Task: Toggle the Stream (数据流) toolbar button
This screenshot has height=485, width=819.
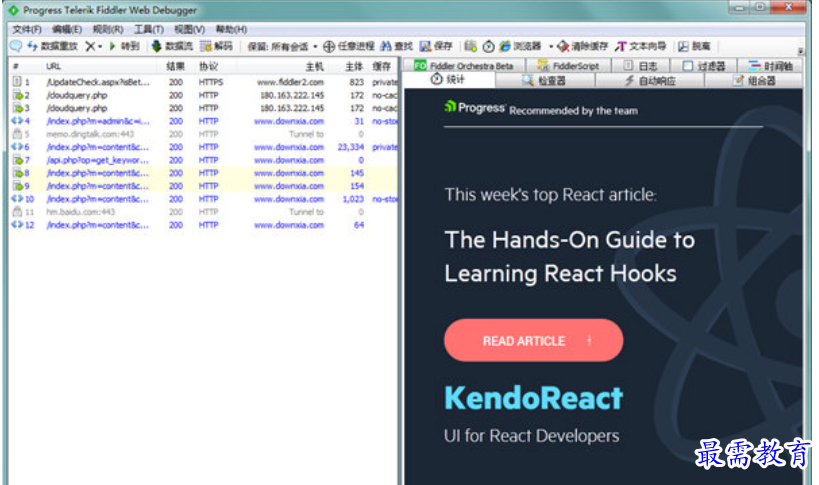Action: [x=172, y=46]
